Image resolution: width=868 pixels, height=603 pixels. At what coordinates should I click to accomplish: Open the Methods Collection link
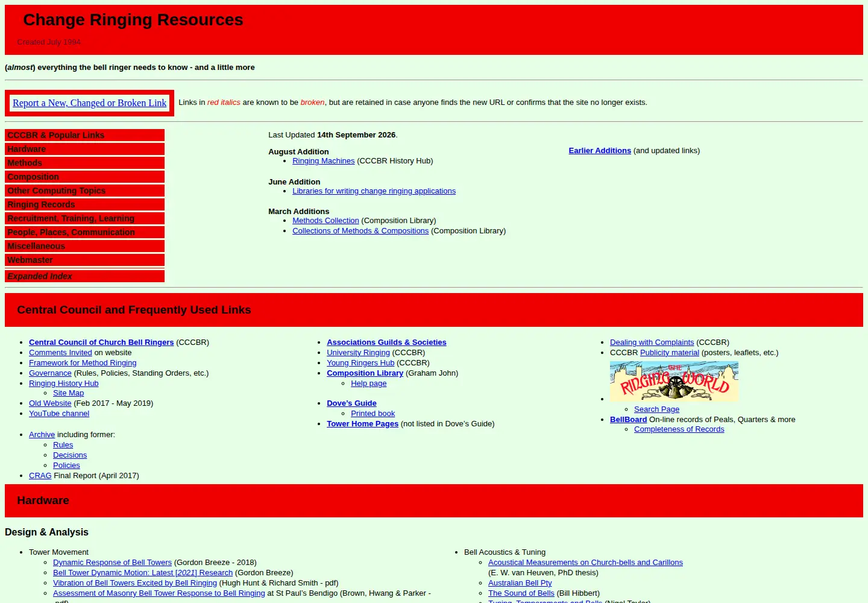pyautogui.click(x=325, y=221)
